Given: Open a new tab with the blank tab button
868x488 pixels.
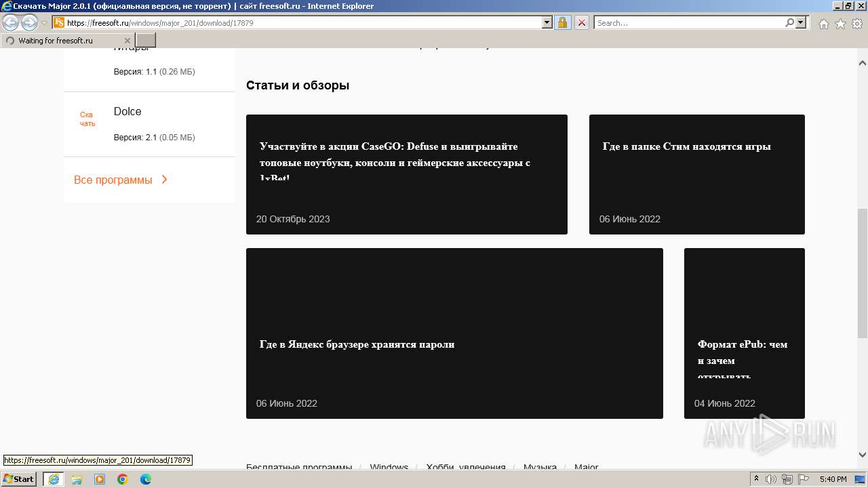Looking at the screenshot, I should tap(146, 41).
